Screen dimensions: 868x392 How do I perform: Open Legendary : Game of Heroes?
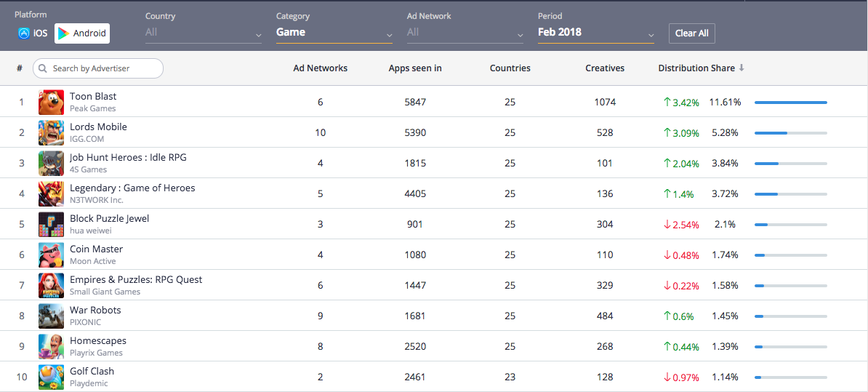tap(132, 188)
